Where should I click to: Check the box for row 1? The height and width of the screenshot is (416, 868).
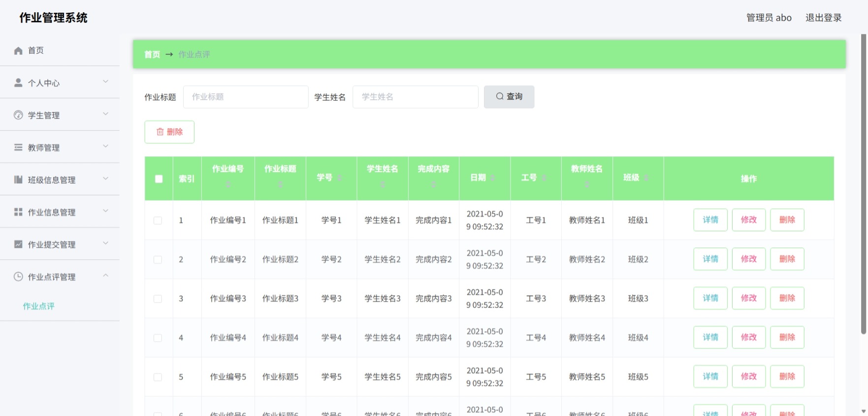158,220
